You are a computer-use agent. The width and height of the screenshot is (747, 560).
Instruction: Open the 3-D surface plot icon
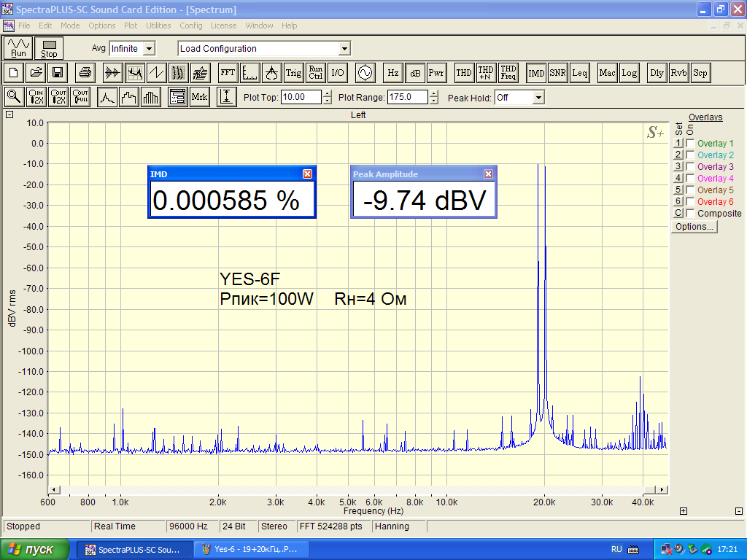coord(201,73)
